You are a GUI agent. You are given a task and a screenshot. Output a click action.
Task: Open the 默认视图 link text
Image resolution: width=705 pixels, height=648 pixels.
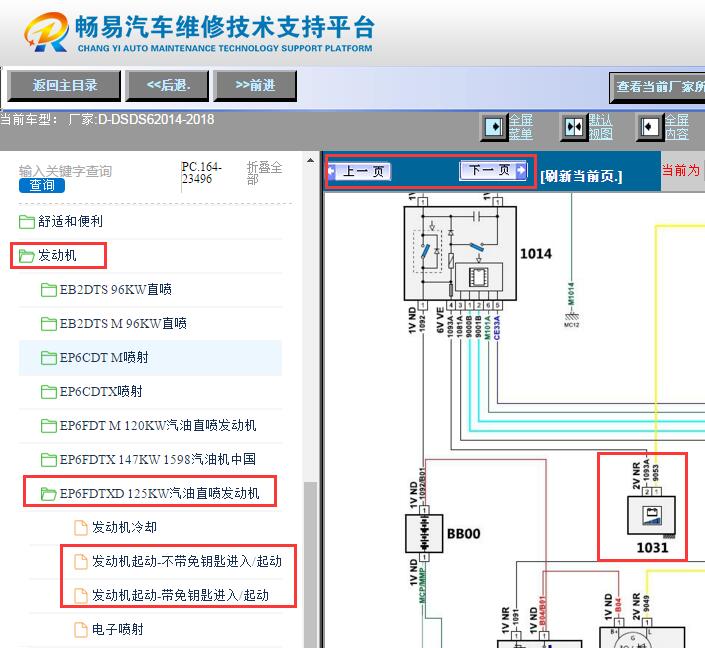tap(600, 127)
